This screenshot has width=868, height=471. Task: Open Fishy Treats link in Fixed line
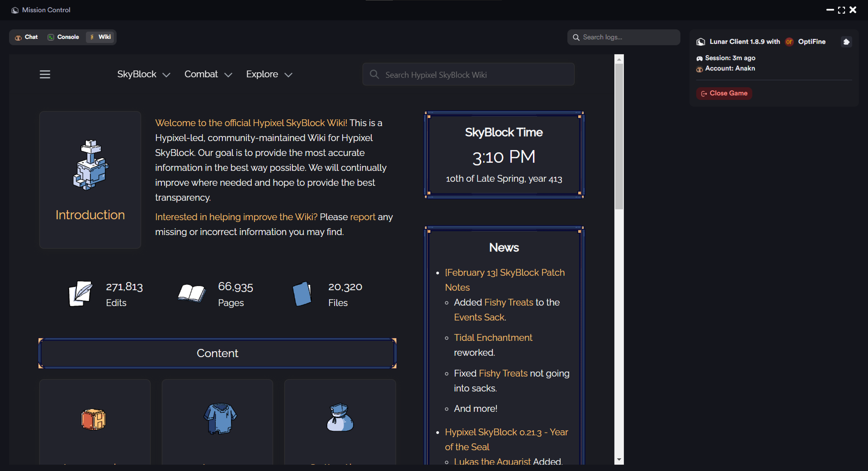(x=503, y=373)
